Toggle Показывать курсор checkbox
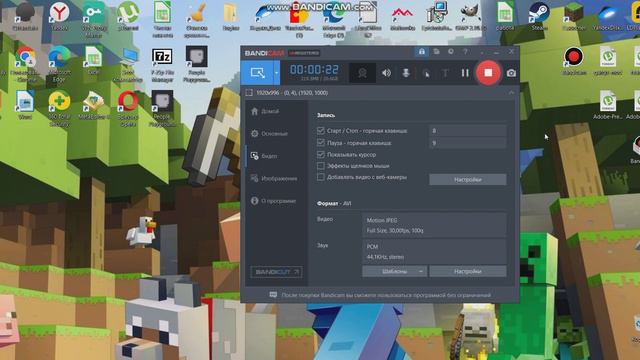 pyautogui.click(x=320, y=154)
